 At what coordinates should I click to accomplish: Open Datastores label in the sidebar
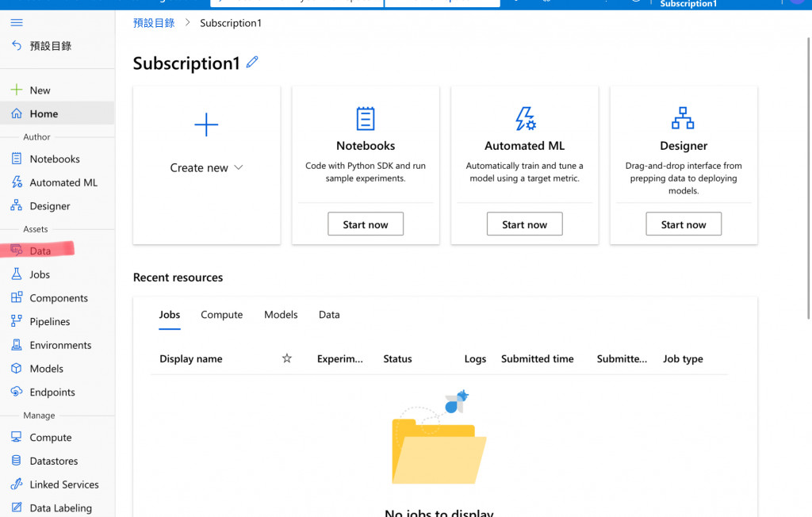(54, 461)
